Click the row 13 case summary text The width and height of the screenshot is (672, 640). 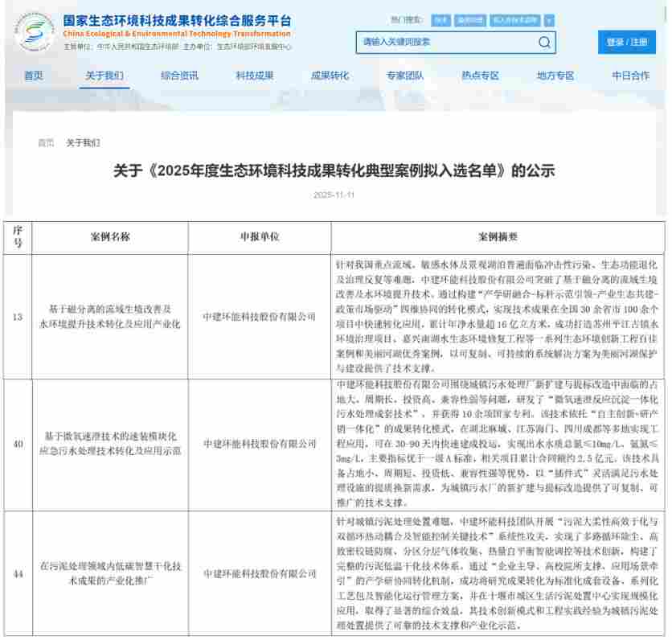click(497, 316)
